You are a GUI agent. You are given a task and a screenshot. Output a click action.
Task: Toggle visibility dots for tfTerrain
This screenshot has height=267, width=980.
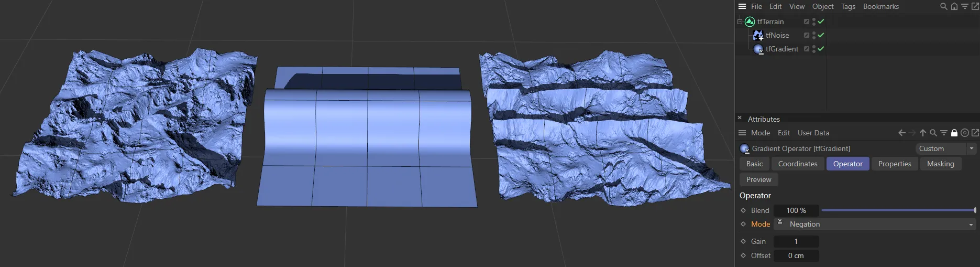click(x=813, y=22)
